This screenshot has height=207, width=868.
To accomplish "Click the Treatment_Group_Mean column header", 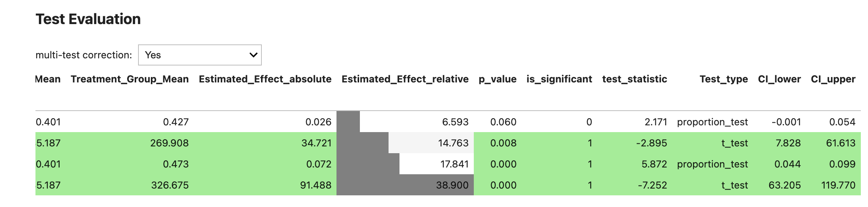I will pyautogui.click(x=129, y=79).
